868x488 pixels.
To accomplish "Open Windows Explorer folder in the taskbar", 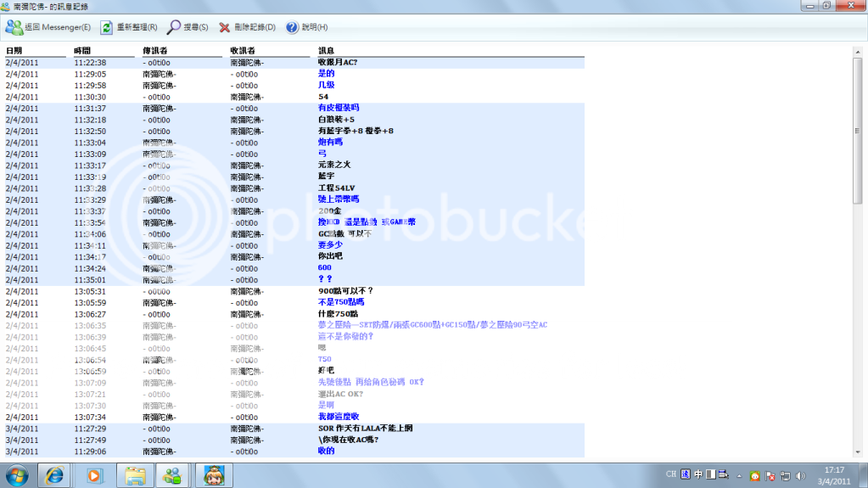I will [133, 474].
